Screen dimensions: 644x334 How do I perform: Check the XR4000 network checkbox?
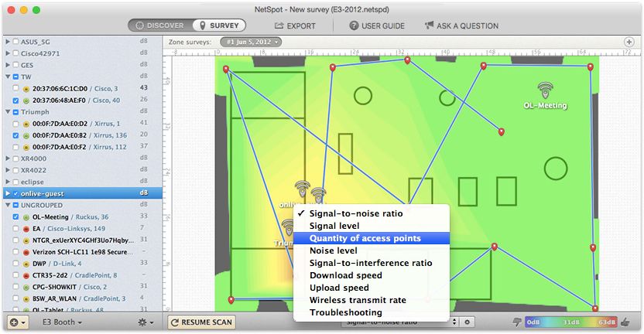[15, 158]
